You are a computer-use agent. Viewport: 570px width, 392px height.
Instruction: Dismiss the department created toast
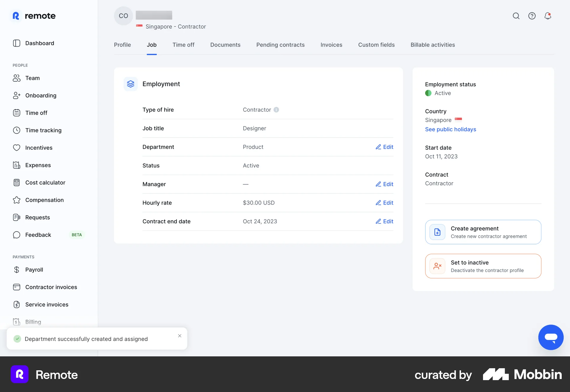[180, 336]
